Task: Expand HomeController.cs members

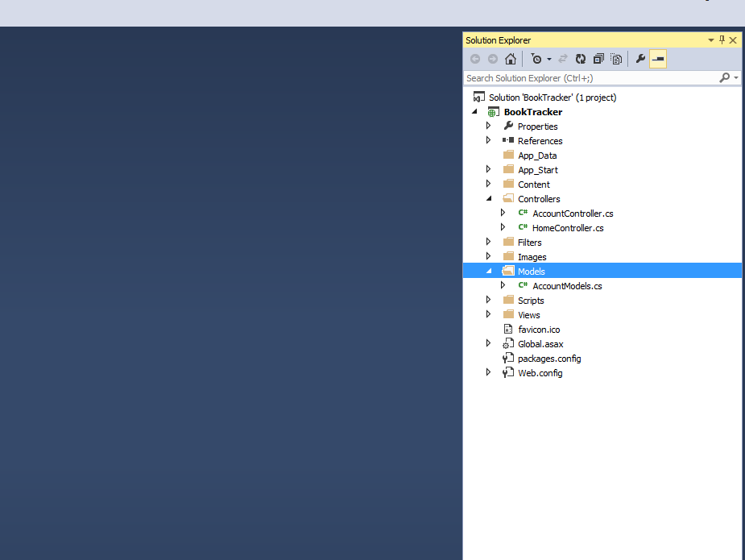Action: [503, 227]
